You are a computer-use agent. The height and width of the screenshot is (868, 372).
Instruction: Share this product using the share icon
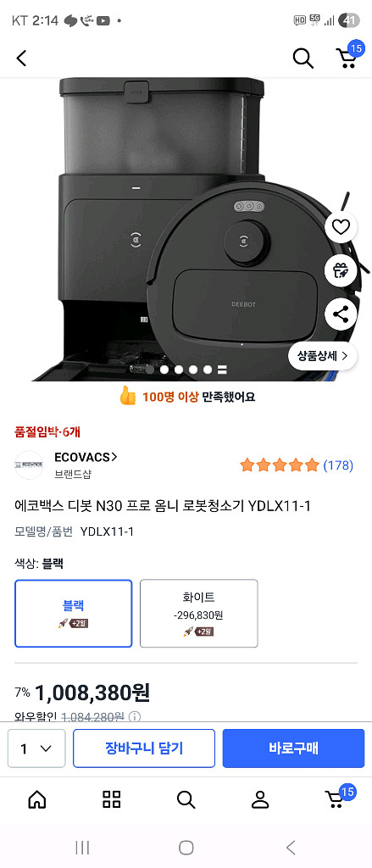click(x=341, y=314)
